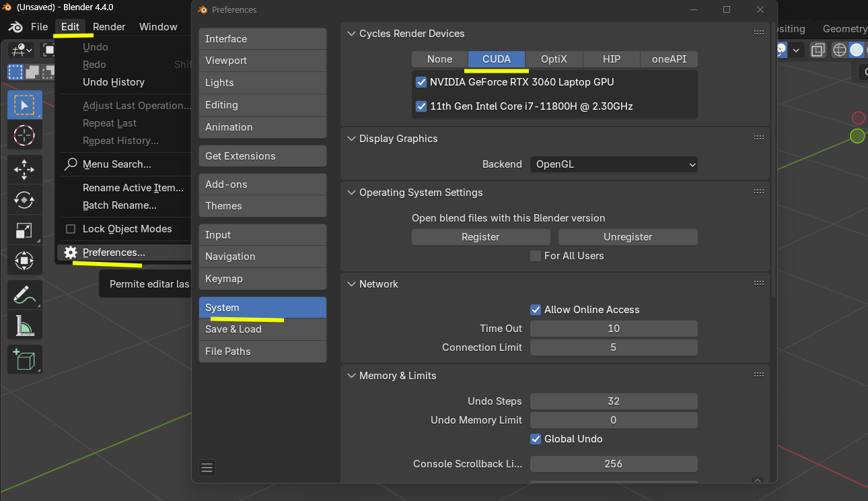Screen dimensions: 868x501
Task: Open the Keymap preferences section
Action: point(262,279)
